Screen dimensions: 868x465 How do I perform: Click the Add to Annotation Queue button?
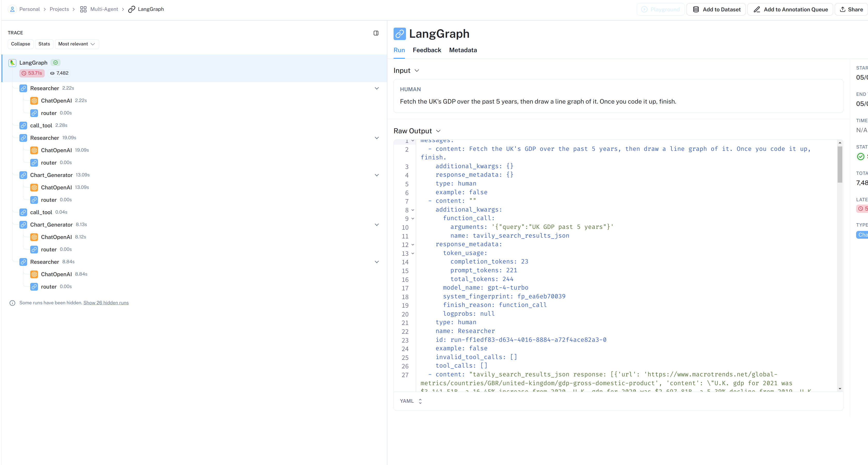coord(790,10)
